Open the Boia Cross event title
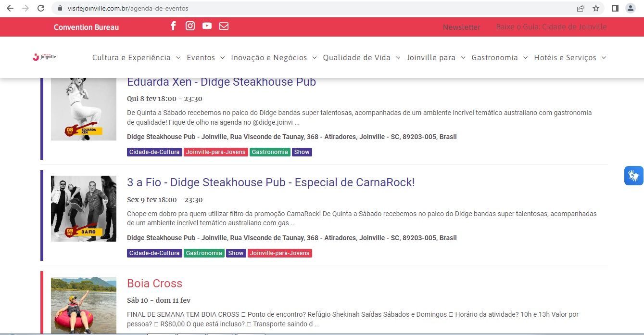Screen dimensions: 644x335 [154, 283]
